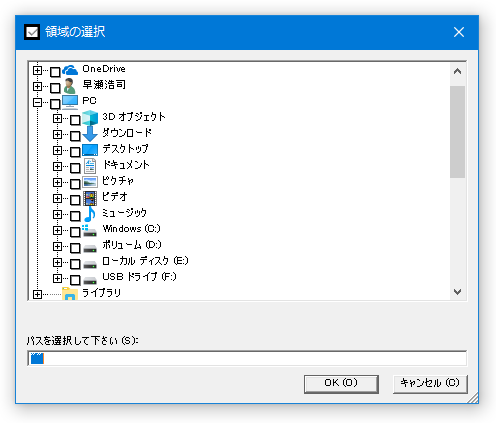Check the ローカル ディスク (E:) checkbox
This screenshot has height=423, width=496.
[x=75, y=264]
